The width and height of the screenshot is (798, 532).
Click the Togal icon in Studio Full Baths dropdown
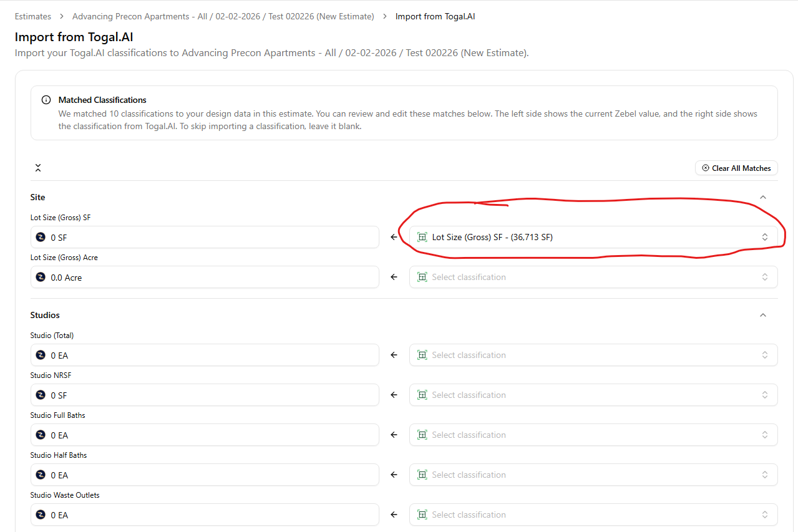[422, 435]
